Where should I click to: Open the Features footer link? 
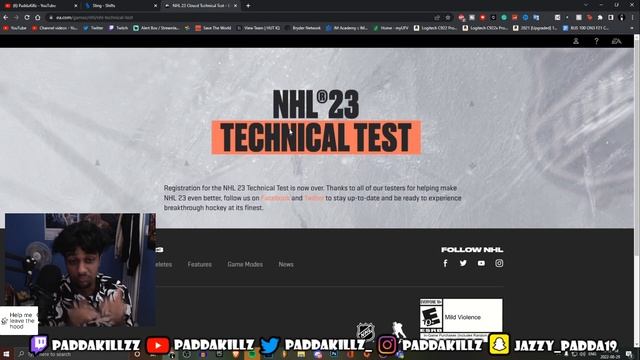tap(200, 264)
